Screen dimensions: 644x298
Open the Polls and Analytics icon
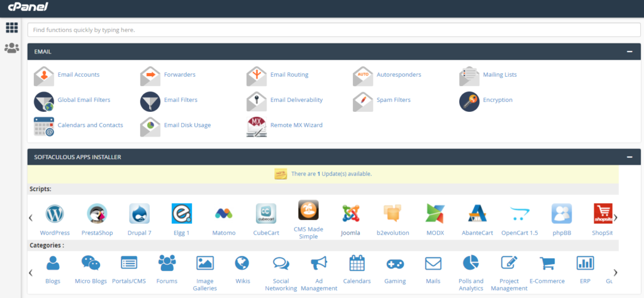pyautogui.click(x=471, y=263)
